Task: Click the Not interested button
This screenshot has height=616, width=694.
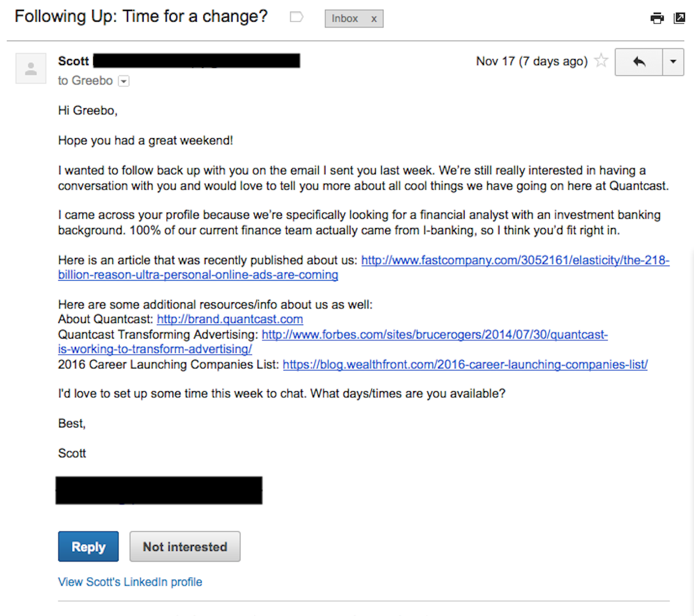Action: point(185,547)
